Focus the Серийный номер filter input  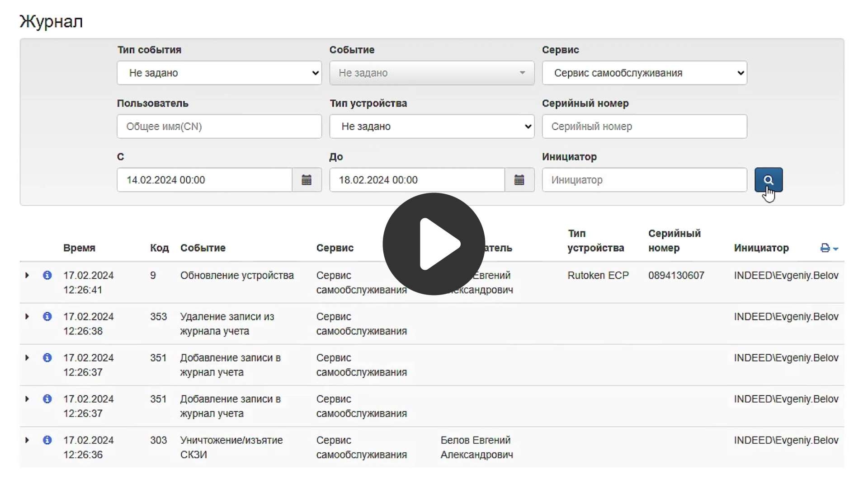(x=644, y=127)
